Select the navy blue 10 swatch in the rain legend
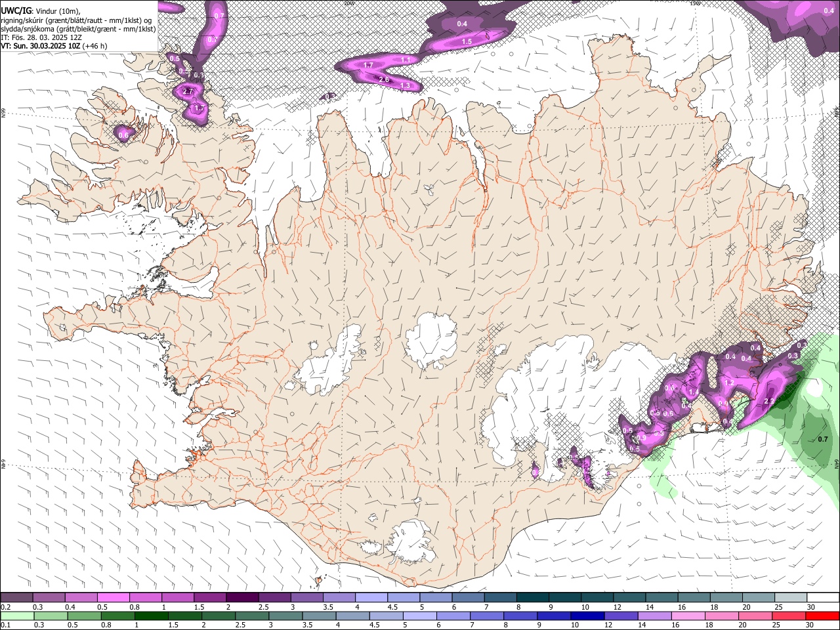The height and width of the screenshot is (630, 840). click(587, 616)
